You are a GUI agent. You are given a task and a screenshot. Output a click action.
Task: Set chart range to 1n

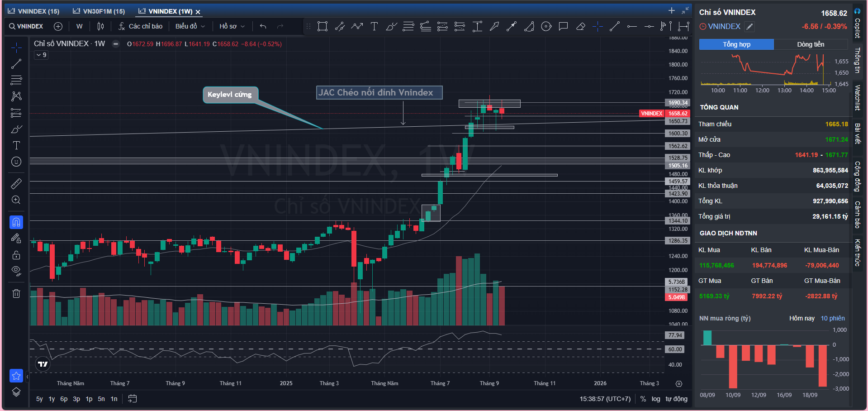pyautogui.click(x=114, y=399)
